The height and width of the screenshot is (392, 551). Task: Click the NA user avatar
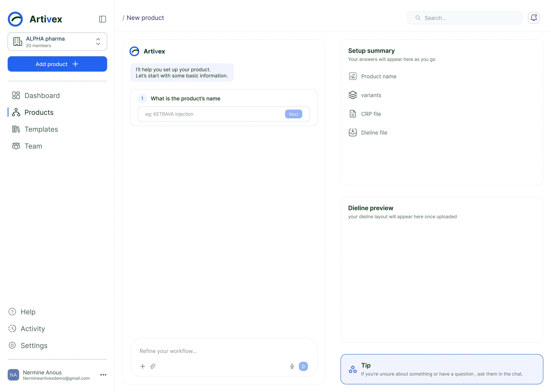point(13,375)
